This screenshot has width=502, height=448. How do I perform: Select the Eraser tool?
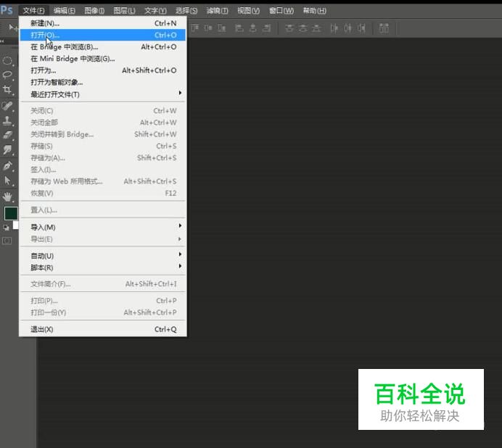(x=7, y=135)
